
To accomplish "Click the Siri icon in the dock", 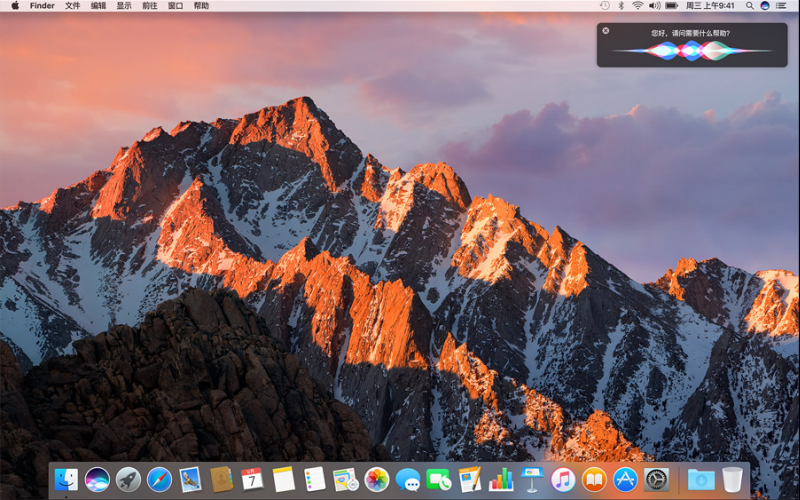I will pos(97,480).
